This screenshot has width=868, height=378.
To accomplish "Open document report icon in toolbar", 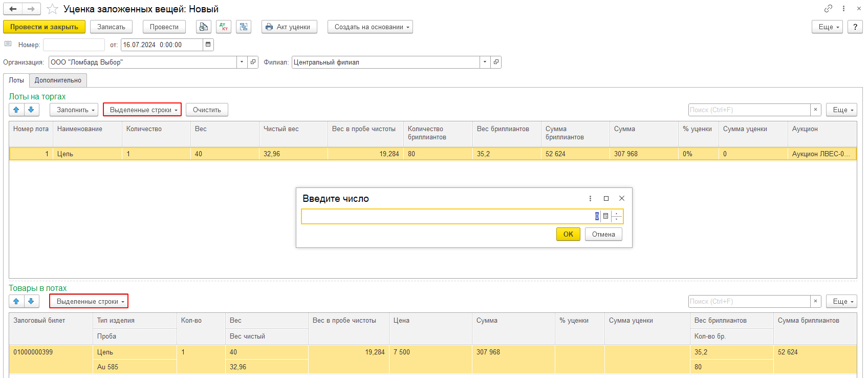I will [x=204, y=27].
